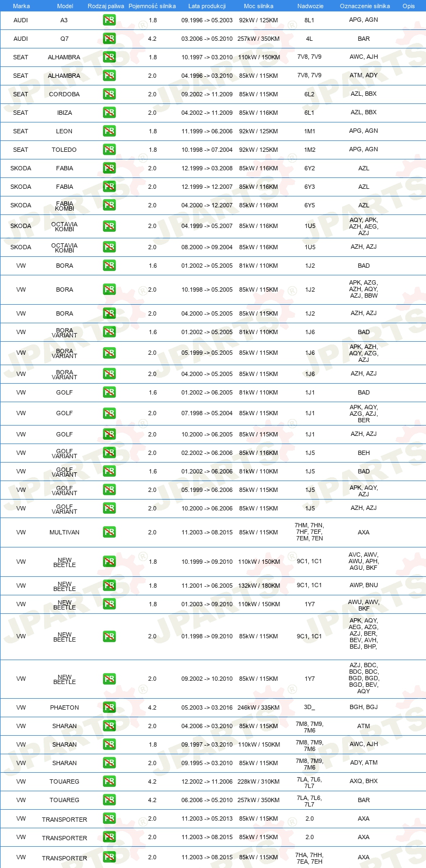Image resolution: width=426 pixels, height=868 pixels.
Task: Click the 09.1996 -> 05.2003 production dates
Action: pos(207,20)
